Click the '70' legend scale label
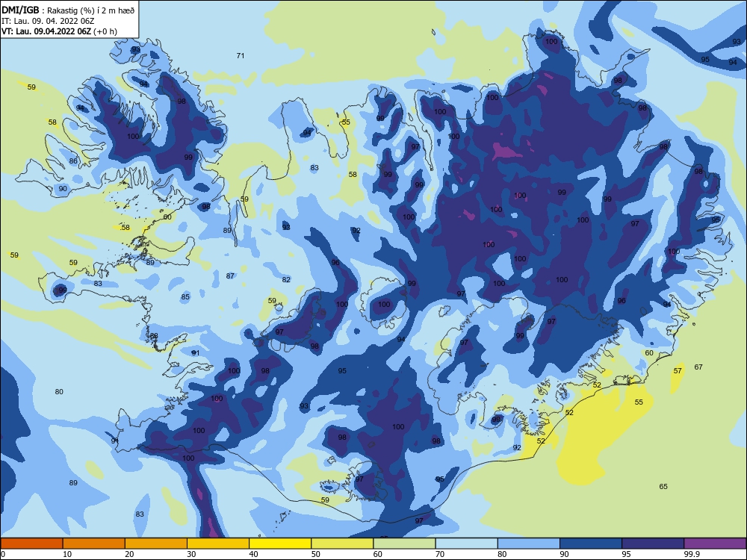Viewport: 747px width, 560px height. click(x=440, y=554)
